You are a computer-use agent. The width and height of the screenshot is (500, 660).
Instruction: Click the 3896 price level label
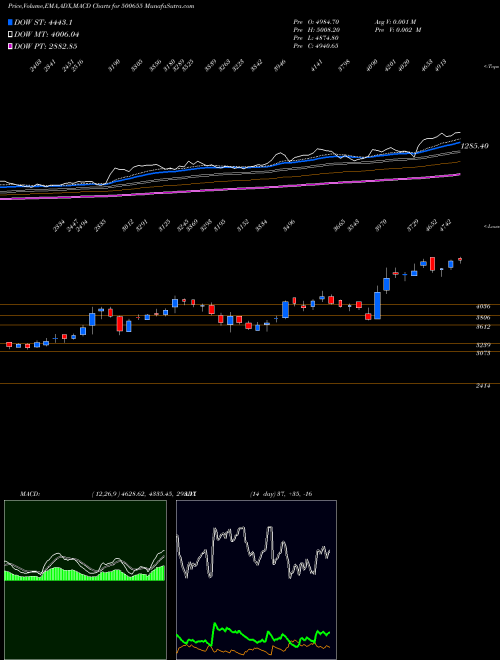[483, 317]
